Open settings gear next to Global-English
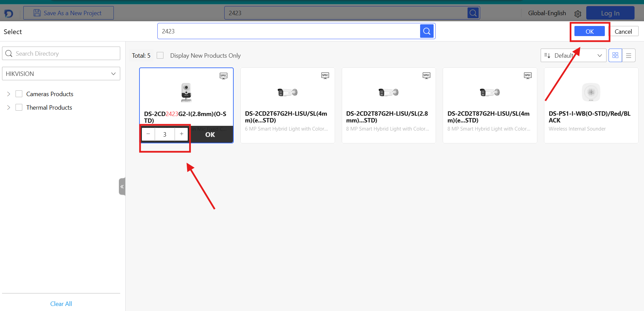The image size is (644, 311). 577,14
